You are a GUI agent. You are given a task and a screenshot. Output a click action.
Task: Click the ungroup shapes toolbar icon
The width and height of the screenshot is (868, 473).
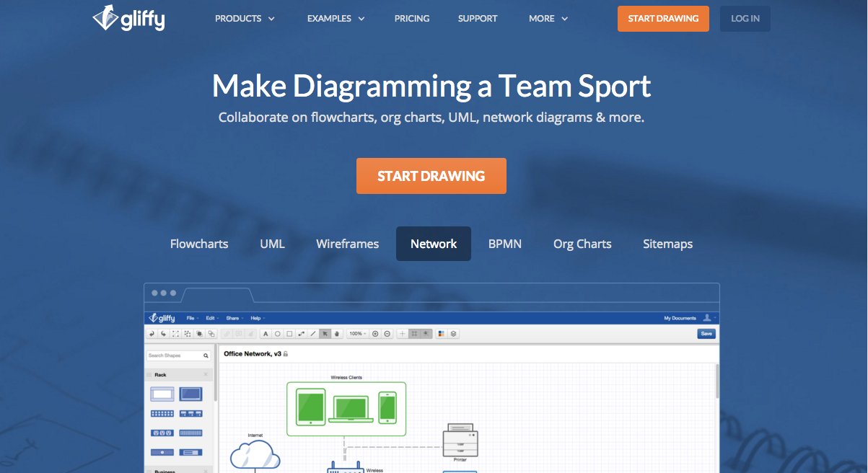[x=187, y=334]
